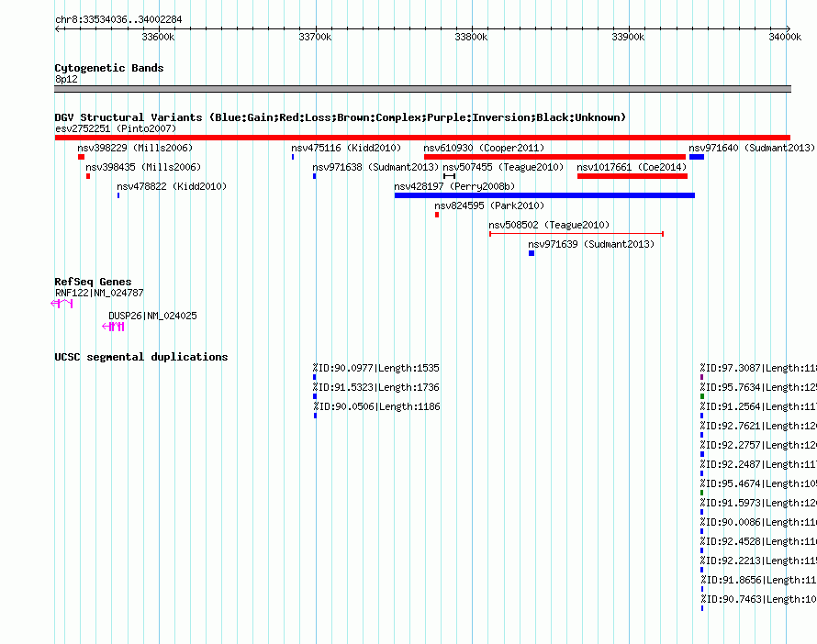Click the %ID:92.2213 segmental duplication entry
Image resolution: width=817 pixels, height=644 pixels.
coord(758,561)
